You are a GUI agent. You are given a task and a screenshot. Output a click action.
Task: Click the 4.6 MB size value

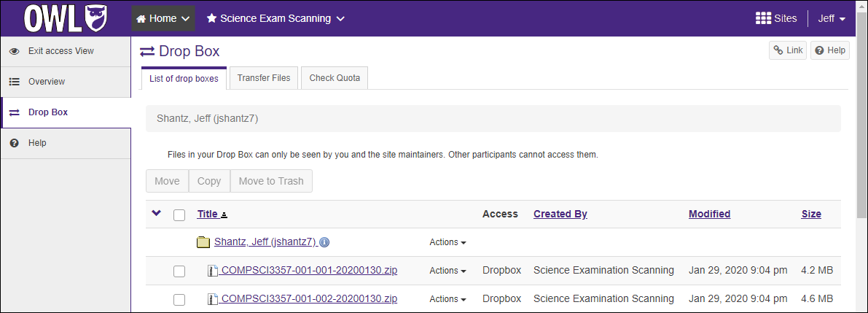point(816,298)
